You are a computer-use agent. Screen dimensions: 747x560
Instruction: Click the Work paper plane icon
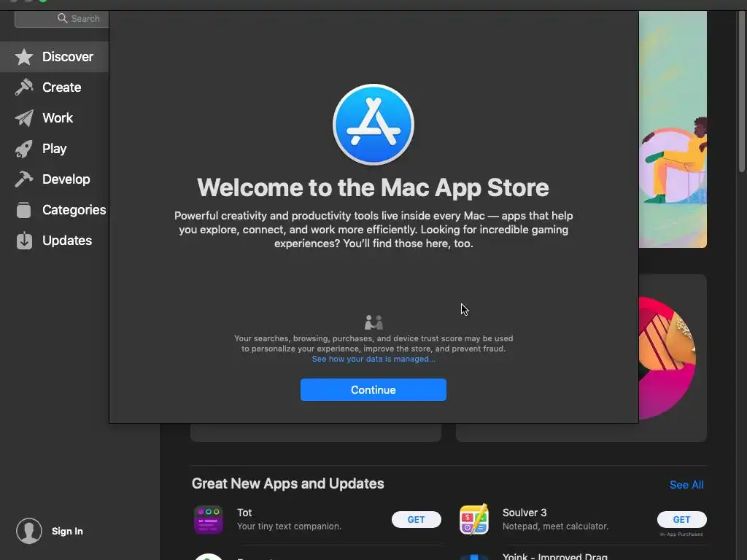coord(24,117)
